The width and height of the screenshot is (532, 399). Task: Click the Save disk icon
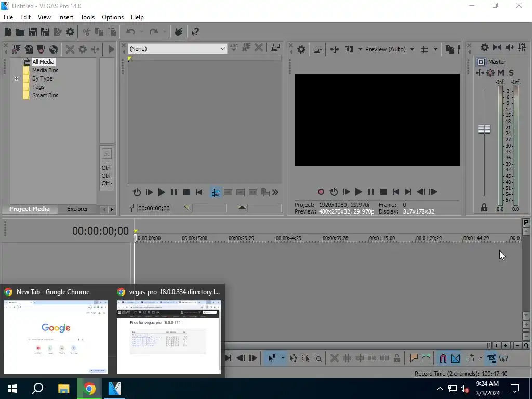point(33,32)
